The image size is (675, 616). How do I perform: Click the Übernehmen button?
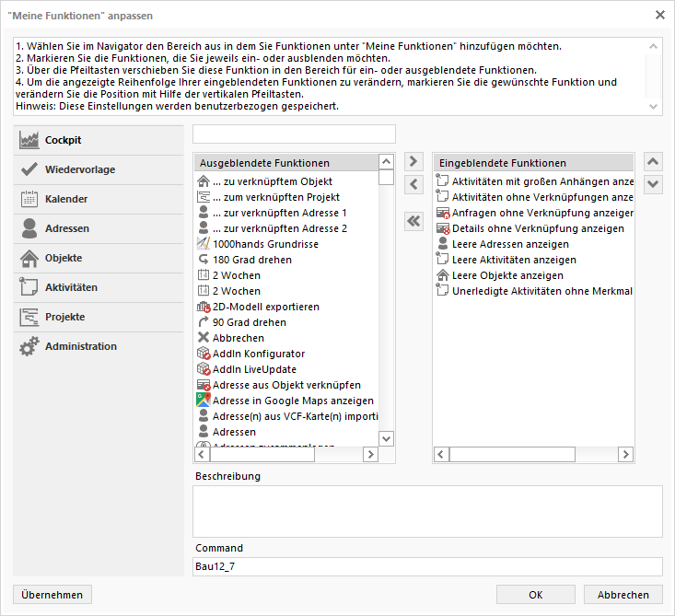click(52, 595)
